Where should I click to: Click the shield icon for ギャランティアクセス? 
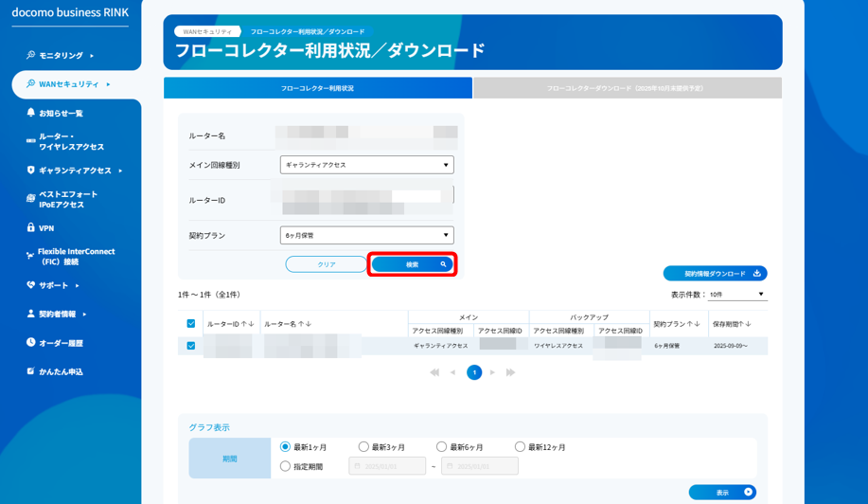(x=30, y=170)
